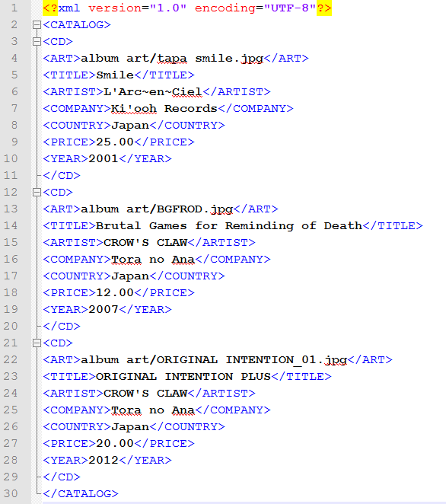The height and width of the screenshot is (504, 446).
Task: Click 'album art/ORIGINAL INTENTION_01.jpg' text
Action: [x=214, y=360]
